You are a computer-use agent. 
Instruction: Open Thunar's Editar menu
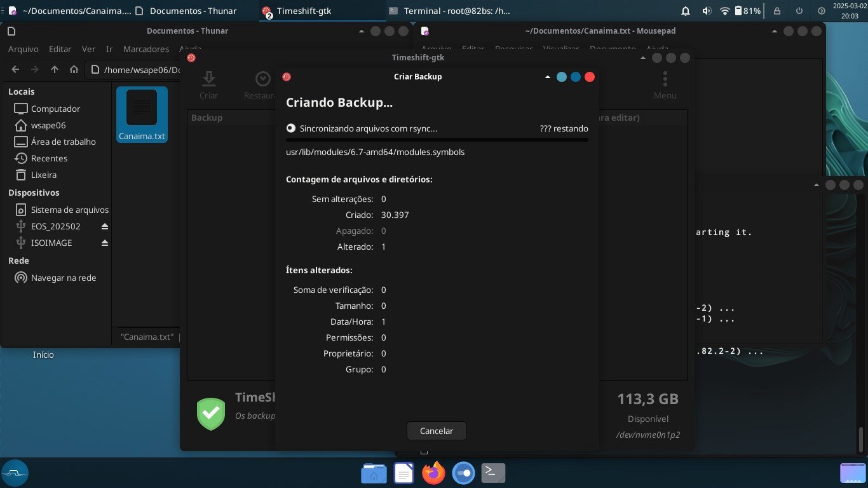[x=60, y=49]
